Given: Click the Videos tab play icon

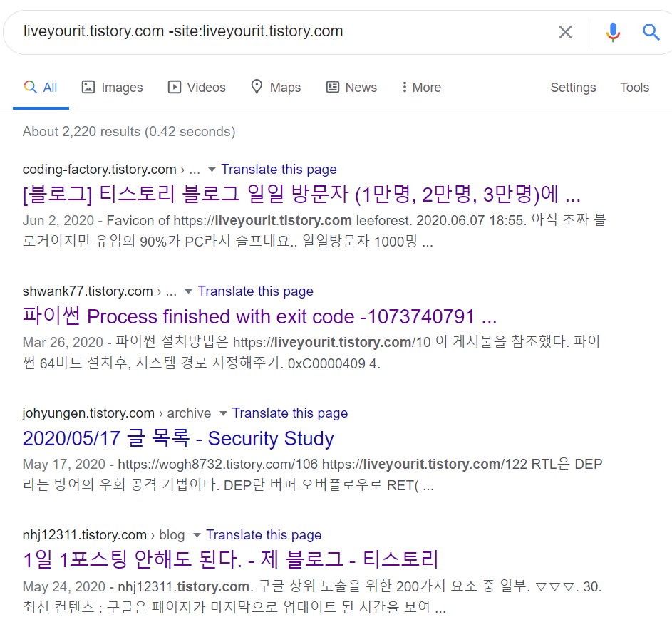Looking at the screenshot, I should pos(175,87).
